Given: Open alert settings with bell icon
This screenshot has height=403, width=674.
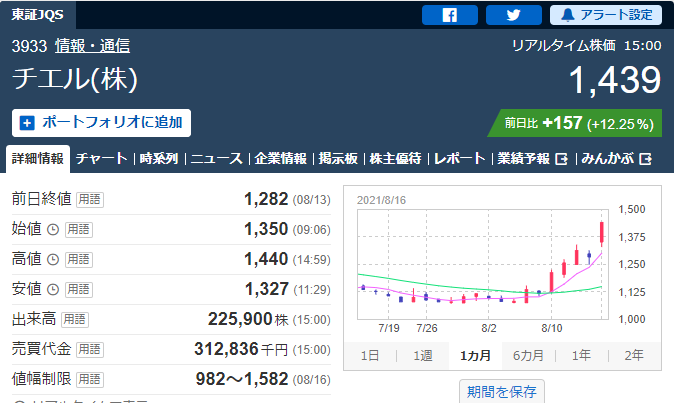Looking at the screenshot, I should click(606, 15).
